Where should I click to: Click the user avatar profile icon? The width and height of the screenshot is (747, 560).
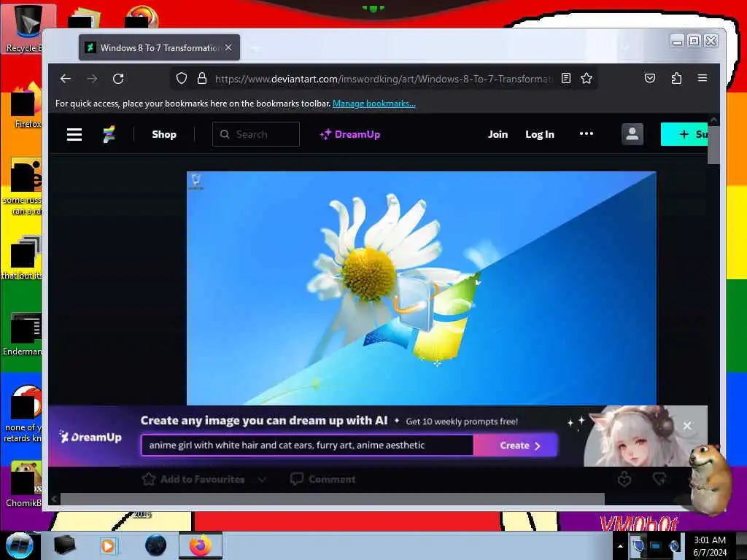coord(632,134)
